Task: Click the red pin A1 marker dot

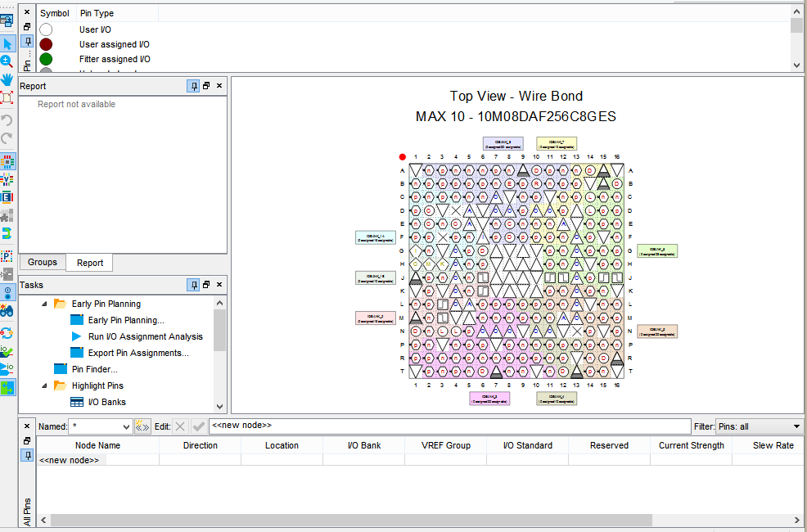Action: [403, 157]
